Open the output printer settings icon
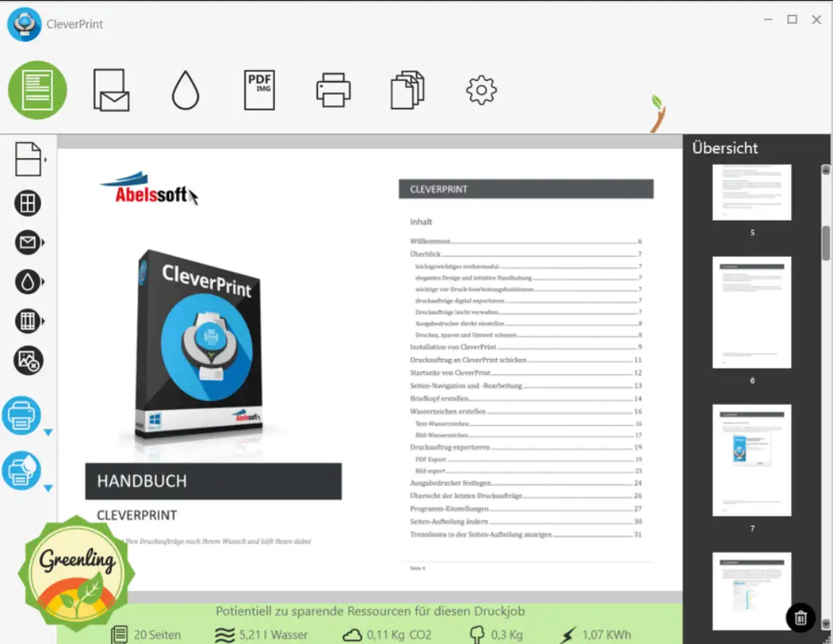833x644 pixels. click(333, 90)
